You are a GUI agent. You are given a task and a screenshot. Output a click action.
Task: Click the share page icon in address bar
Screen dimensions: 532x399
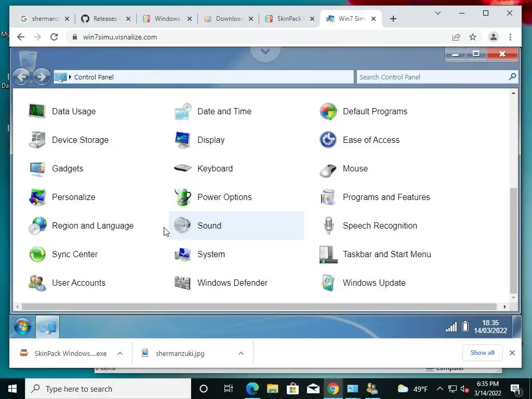click(456, 37)
